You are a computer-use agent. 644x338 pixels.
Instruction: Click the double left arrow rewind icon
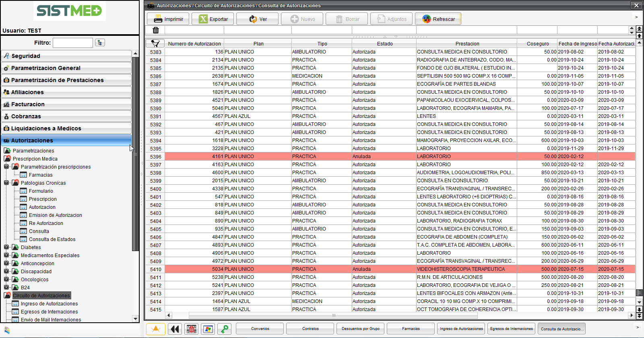point(175,329)
